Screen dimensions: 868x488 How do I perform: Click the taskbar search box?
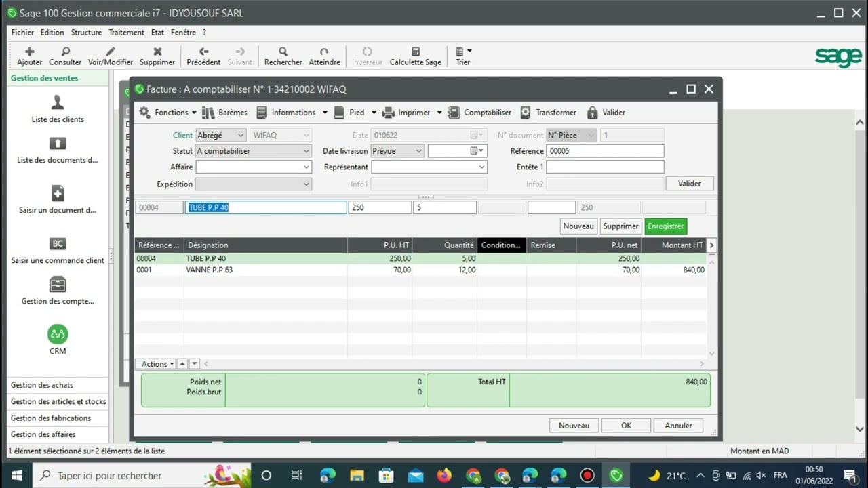[142, 475]
